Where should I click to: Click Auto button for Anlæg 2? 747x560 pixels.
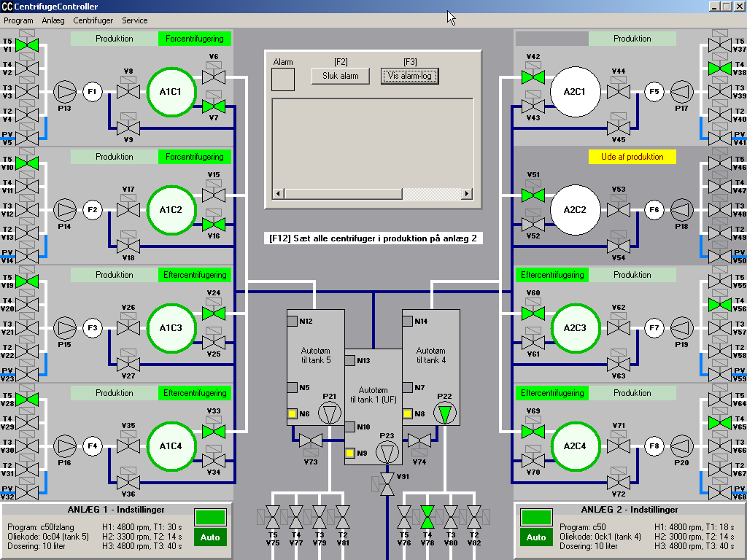click(x=536, y=537)
